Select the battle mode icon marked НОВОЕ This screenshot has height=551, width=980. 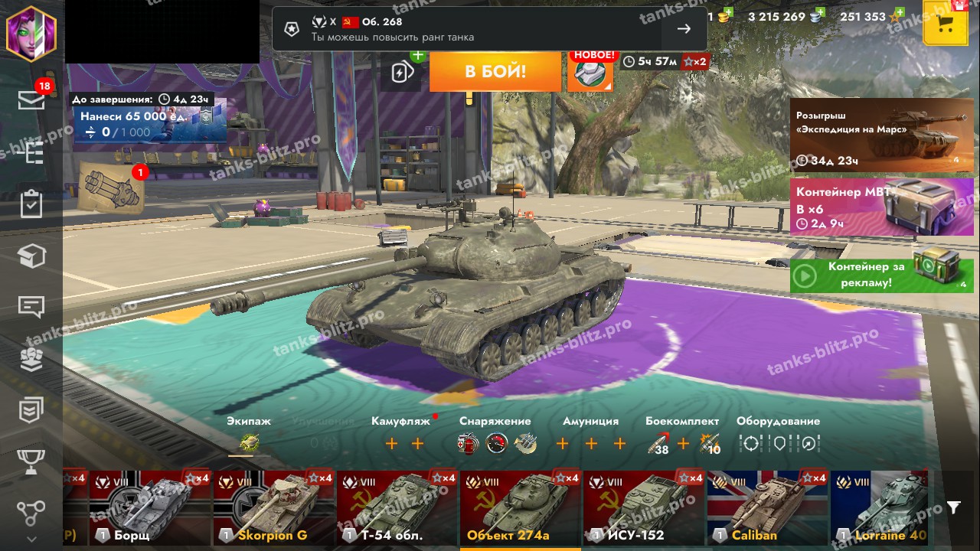(590, 73)
